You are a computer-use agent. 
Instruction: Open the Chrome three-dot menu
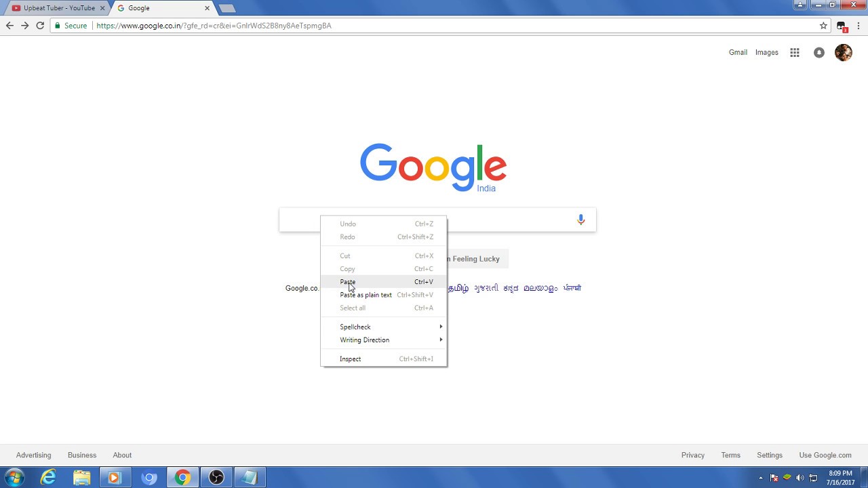859,26
